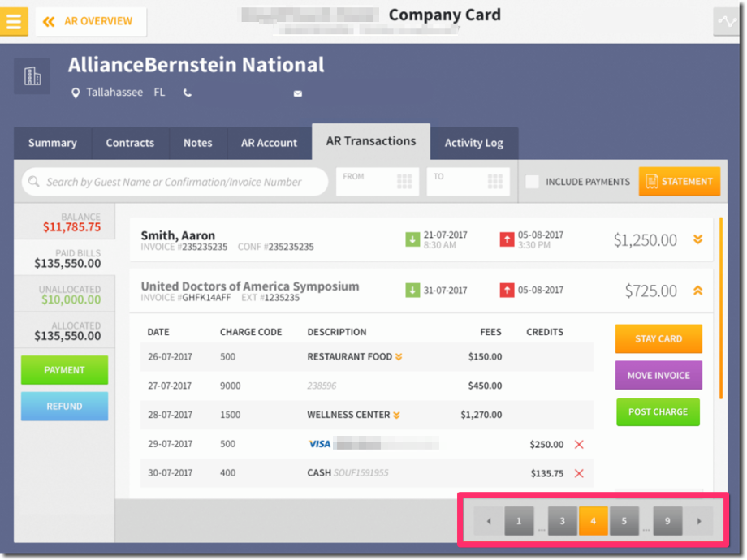Image resolution: width=747 pixels, height=560 pixels.
Task: Click the email envelope icon
Action: [x=298, y=93]
